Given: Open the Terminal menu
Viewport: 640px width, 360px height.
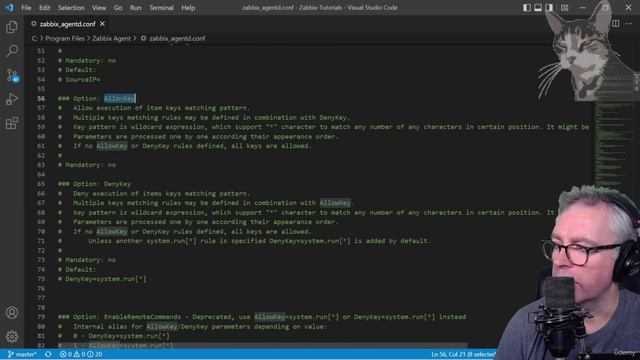Looking at the screenshot, I should coord(161,8).
